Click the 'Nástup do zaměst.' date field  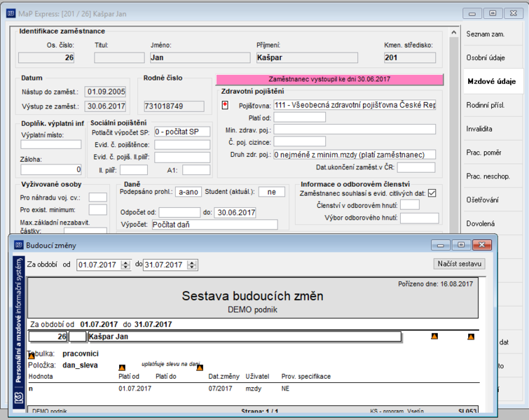pos(105,92)
